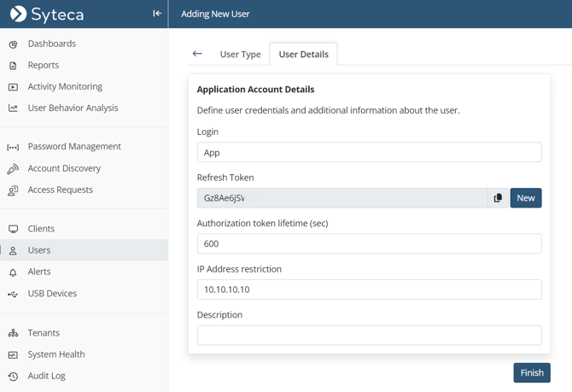This screenshot has height=392, width=572.
Task: Go to Access Requests
Action: pos(60,190)
